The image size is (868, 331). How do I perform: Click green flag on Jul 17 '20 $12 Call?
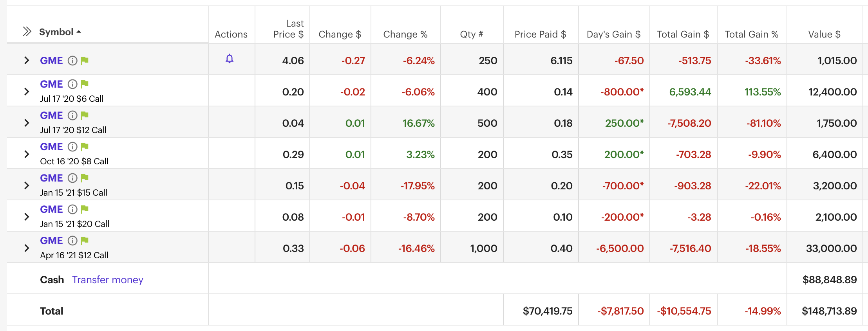tap(84, 115)
